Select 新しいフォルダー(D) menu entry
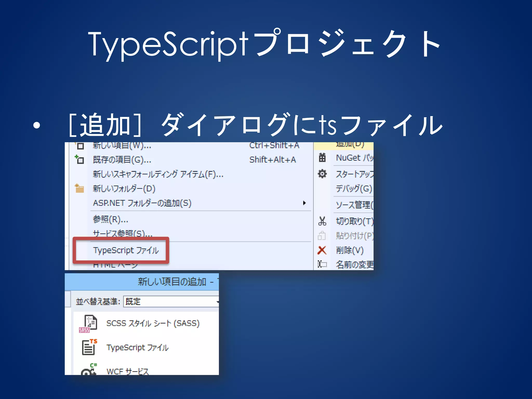532x399 pixels. [124, 189]
